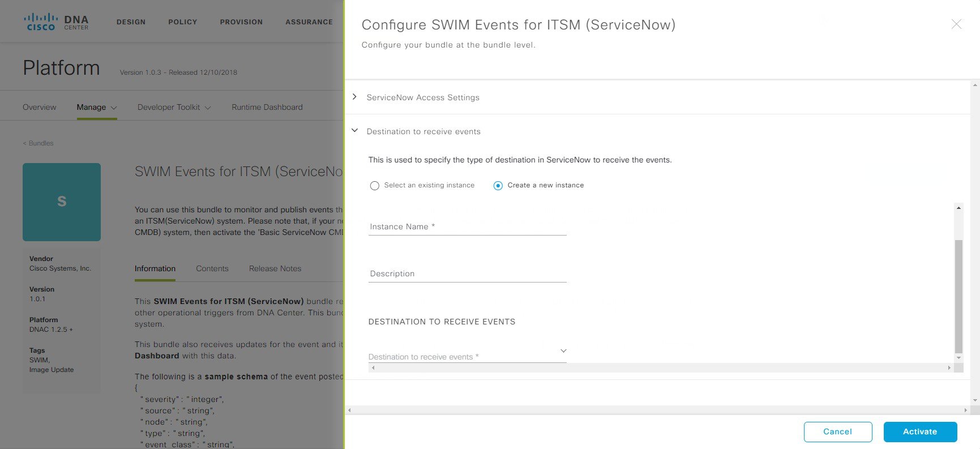Choose Create a new instance radio
The width and height of the screenshot is (980, 449).
498,186
